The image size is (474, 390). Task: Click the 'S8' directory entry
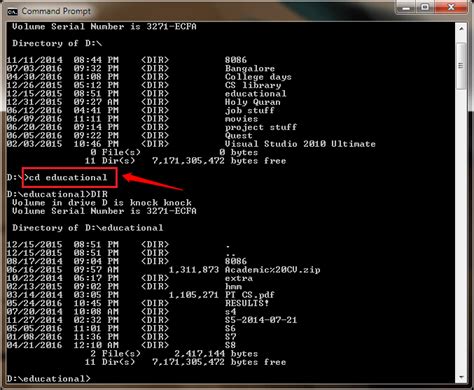(x=230, y=345)
